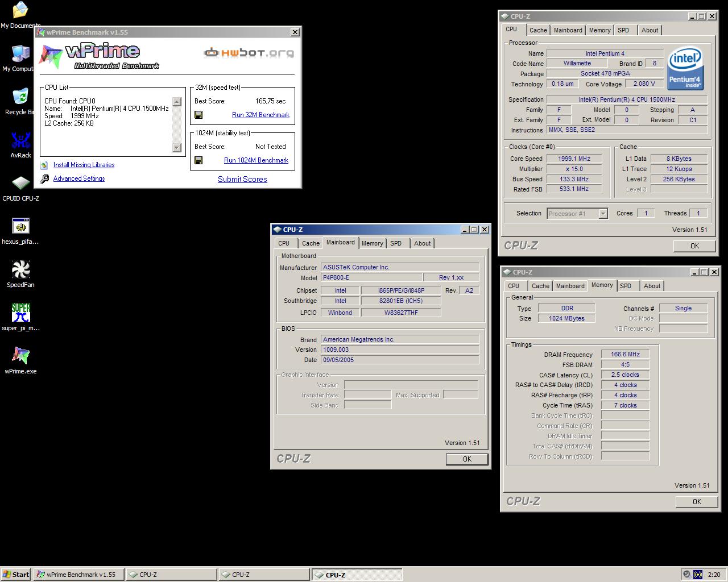This screenshot has height=582, width=728.
Task: Launch wPrime.exe desktop icon
Action: coord(20,356)
